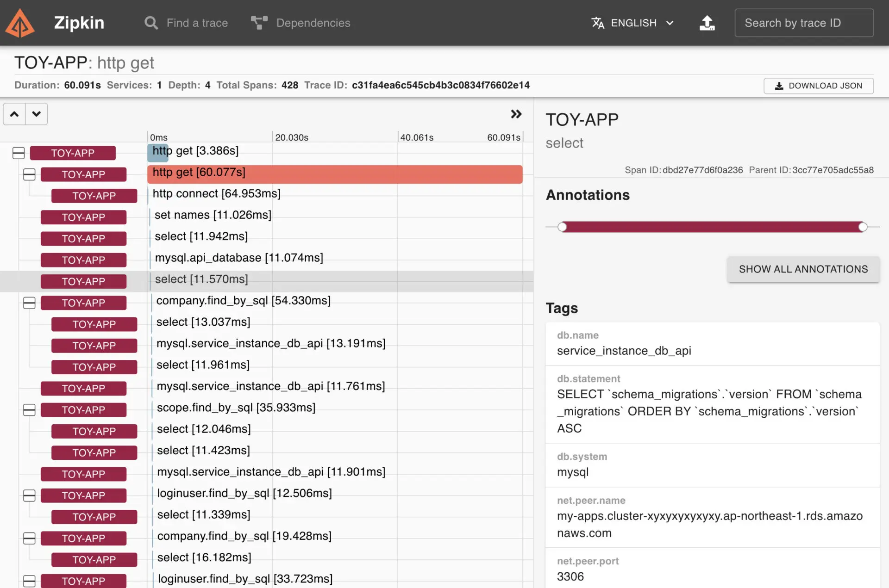Collapse the scope.find_by_sql span tree
Screen dimensions: 889x588
click(x=29, y=410)
